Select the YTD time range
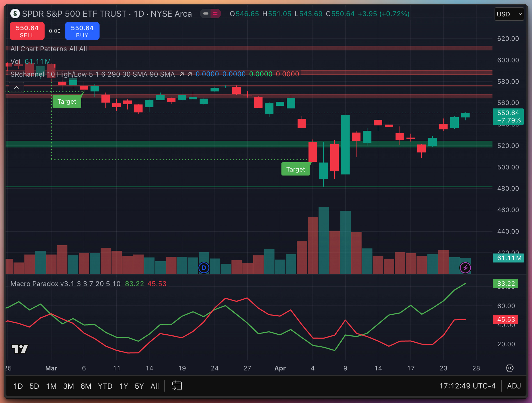Image resolution: width=532 pixels, height=403 pixels. click(105, 386)
